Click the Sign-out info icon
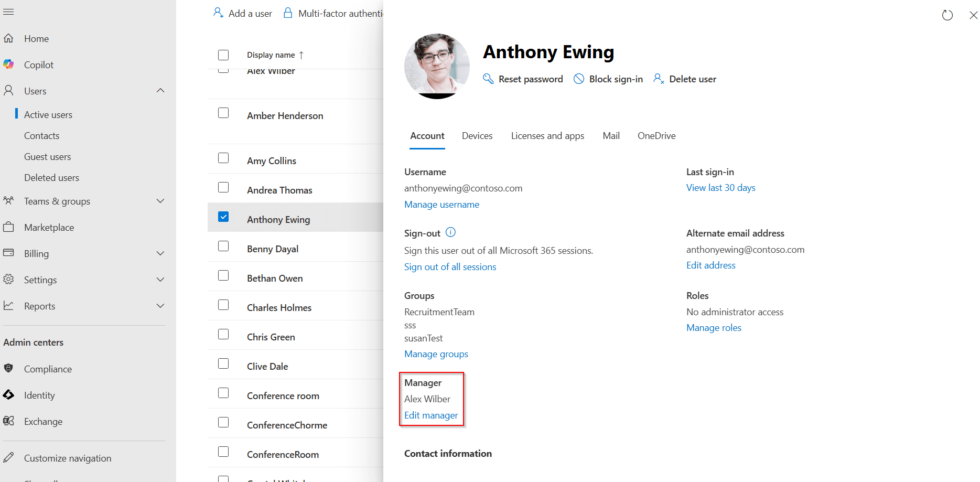 click(450, 232)
